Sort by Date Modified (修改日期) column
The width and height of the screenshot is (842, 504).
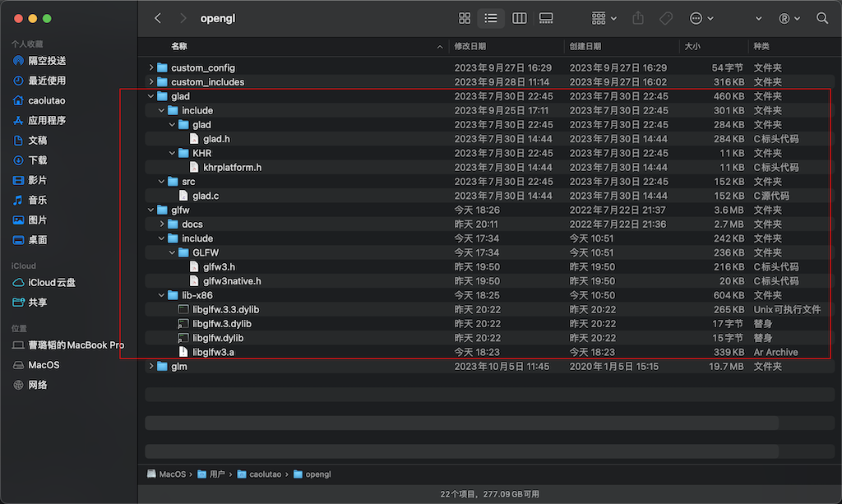pos(470,46)
